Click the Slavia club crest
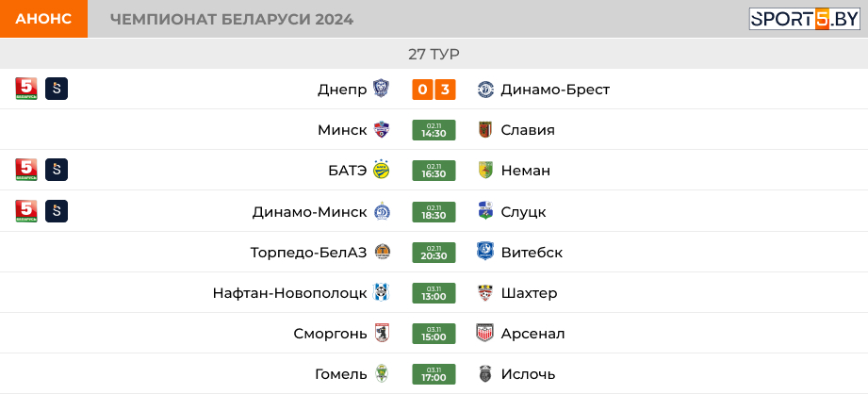The width and height of the screenshot is (868, 394). (x=485, y=130)
